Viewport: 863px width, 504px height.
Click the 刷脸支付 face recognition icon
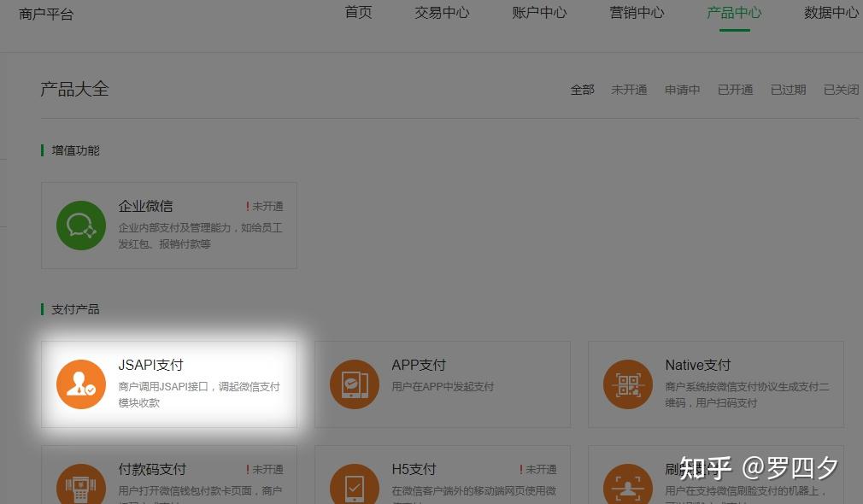tap(628, 487)
